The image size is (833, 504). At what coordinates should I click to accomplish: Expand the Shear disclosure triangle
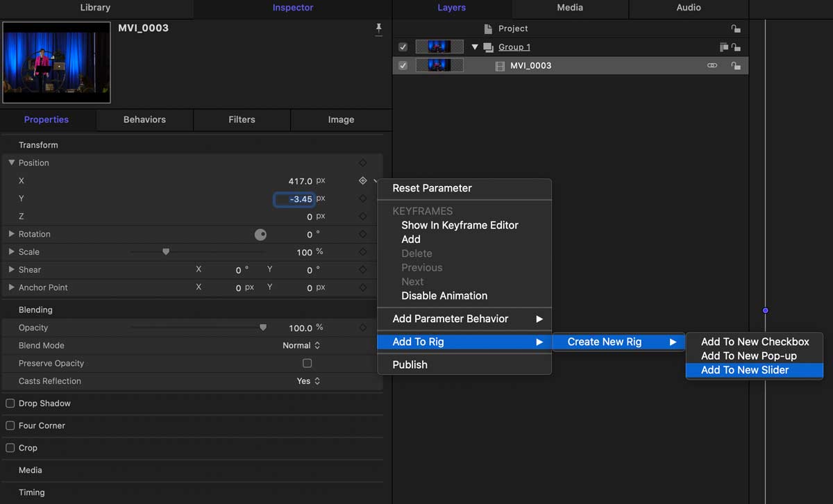tap(11, 269)
